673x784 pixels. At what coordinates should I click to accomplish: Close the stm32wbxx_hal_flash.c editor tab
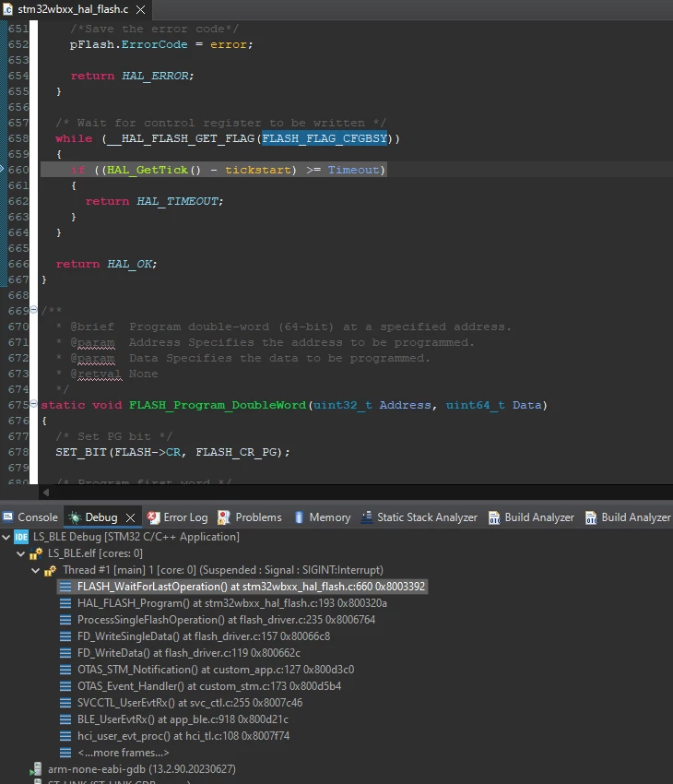click(x=141, y=9)
